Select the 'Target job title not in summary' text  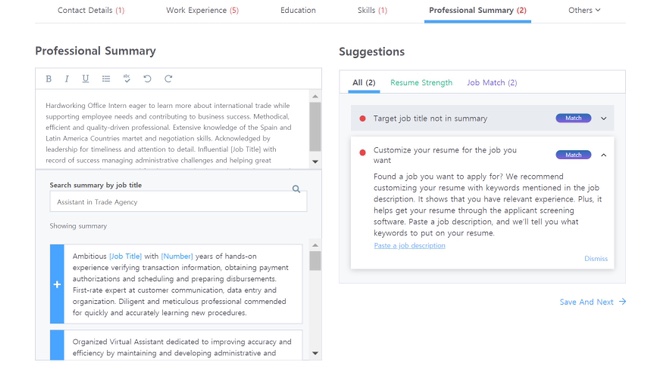tap(430, 119)
